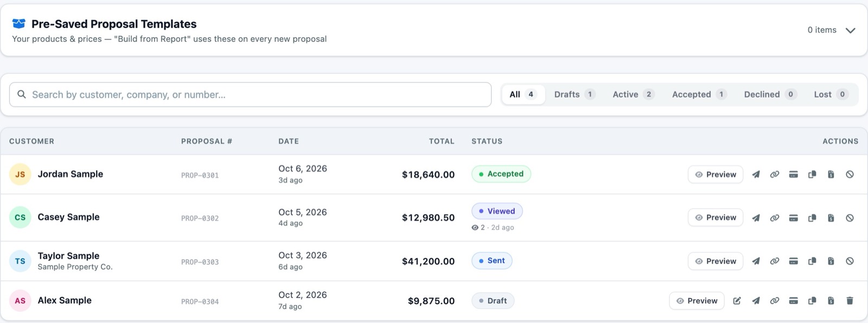Duplicate Alex Sample's draft proposal
Screen dimensions: 868x323
[812, 301]
